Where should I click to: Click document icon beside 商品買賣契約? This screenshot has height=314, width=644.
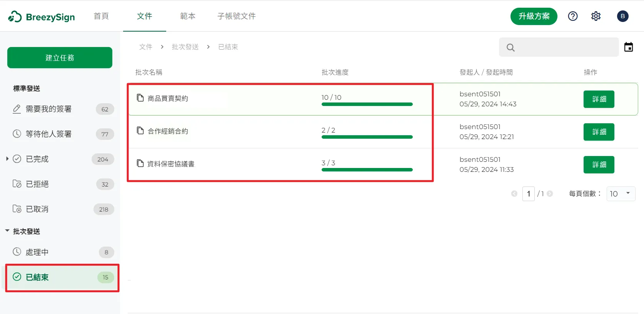click(140, 98)
